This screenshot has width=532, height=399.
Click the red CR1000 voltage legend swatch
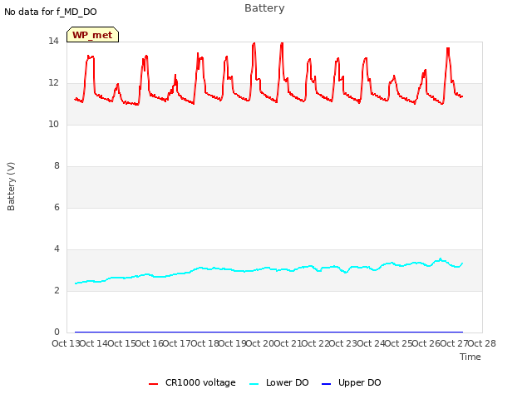[153, 384]
